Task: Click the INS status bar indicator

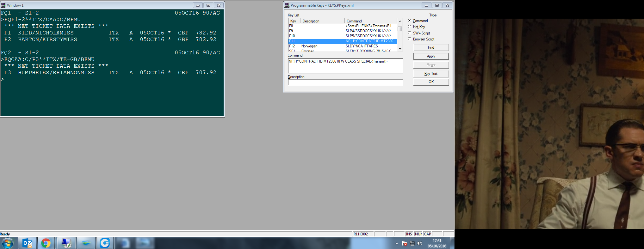Action: (x=409, y=234)
